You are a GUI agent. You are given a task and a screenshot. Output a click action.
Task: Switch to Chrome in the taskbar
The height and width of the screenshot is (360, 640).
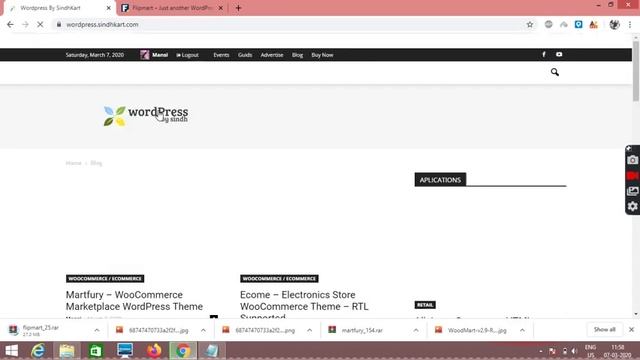pos(183,351)
